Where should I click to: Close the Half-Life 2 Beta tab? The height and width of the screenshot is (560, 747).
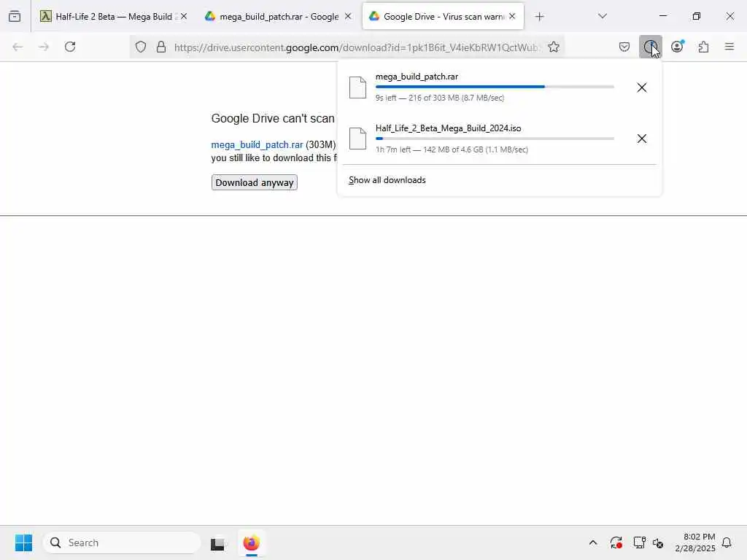point(184,16)
